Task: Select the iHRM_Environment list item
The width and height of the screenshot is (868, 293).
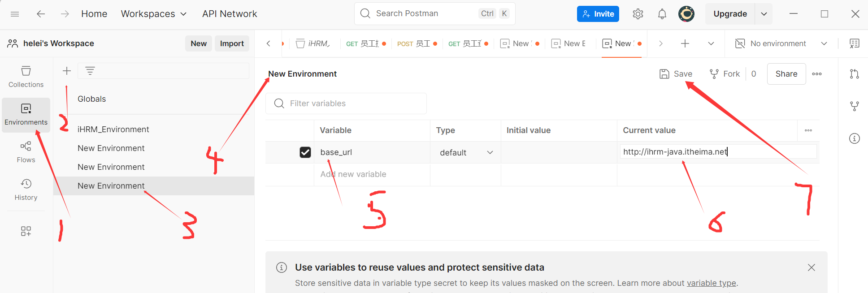Action: (113, 129)
